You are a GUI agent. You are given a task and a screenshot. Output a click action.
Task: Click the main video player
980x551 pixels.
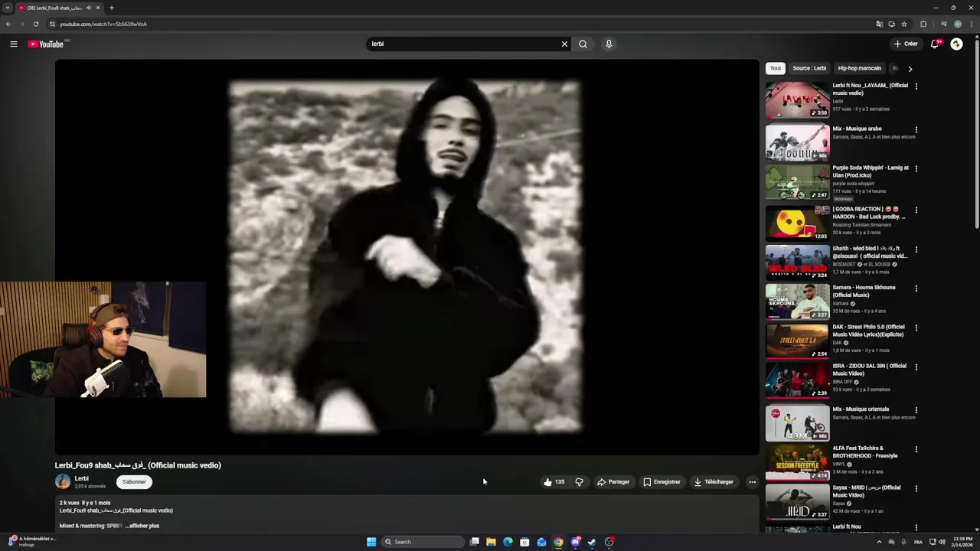click(x=407, y=257)
